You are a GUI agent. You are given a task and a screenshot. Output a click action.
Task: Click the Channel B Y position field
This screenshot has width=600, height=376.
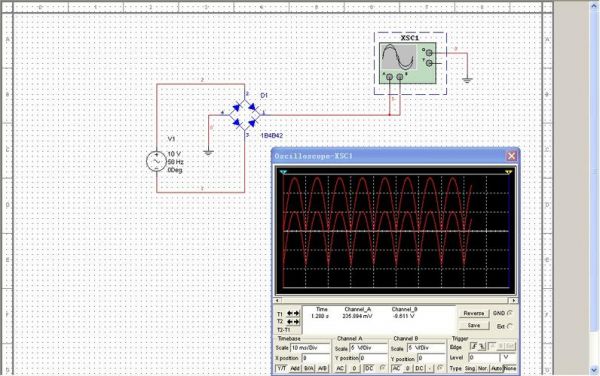tap(431, 358)
